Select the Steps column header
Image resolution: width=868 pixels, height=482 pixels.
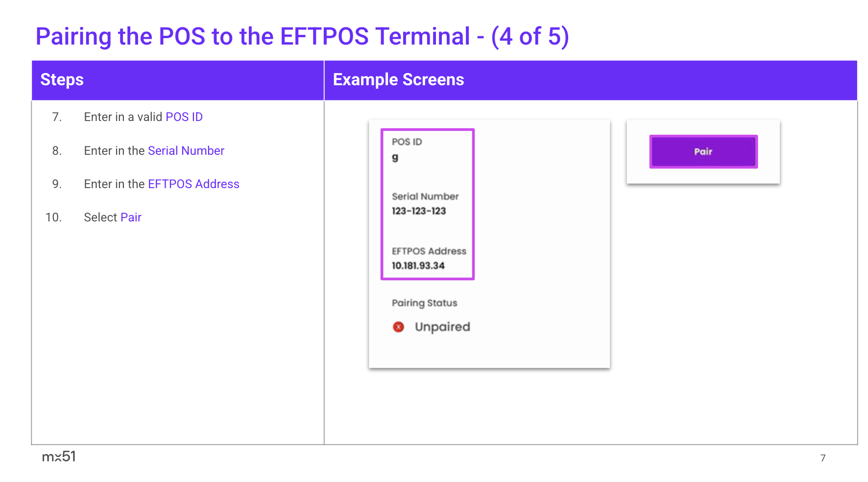pos(62,80)
